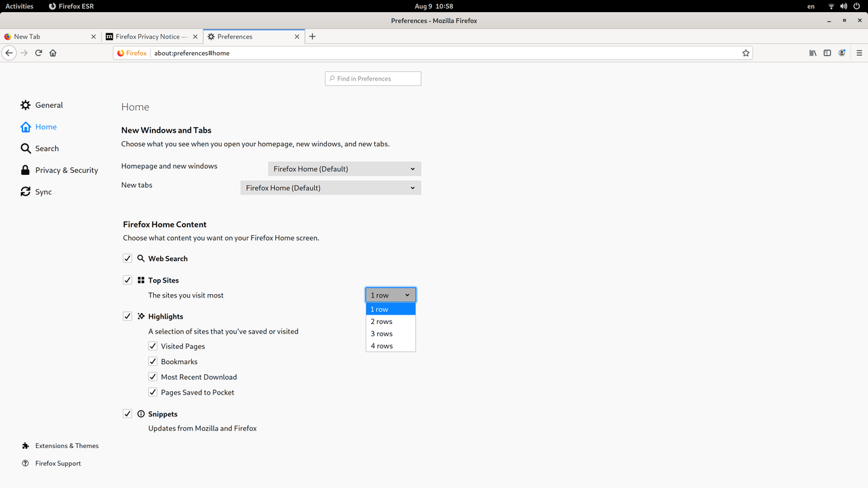868x488 pixels.
Task: Reload the current page
Action: 39,53
